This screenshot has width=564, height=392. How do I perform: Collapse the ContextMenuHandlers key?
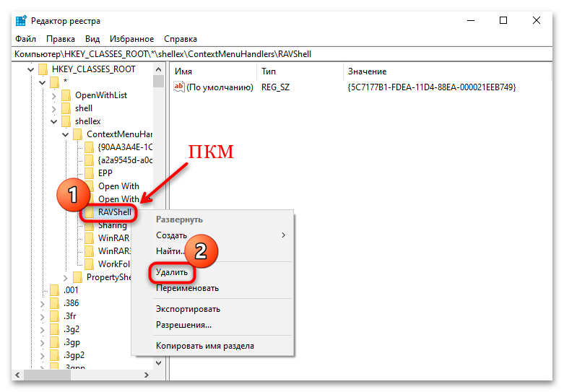coord(65,134)
